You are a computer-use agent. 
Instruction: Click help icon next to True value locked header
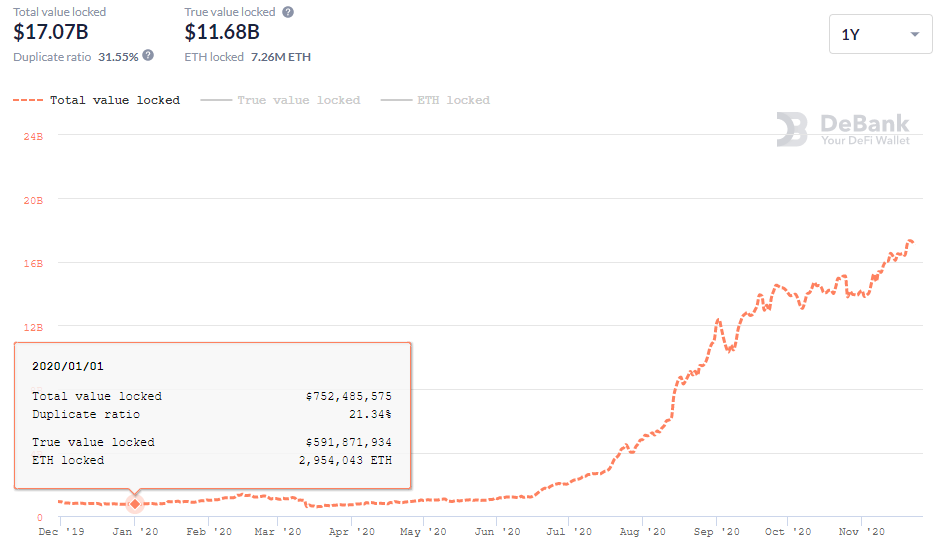click(288, 12)
